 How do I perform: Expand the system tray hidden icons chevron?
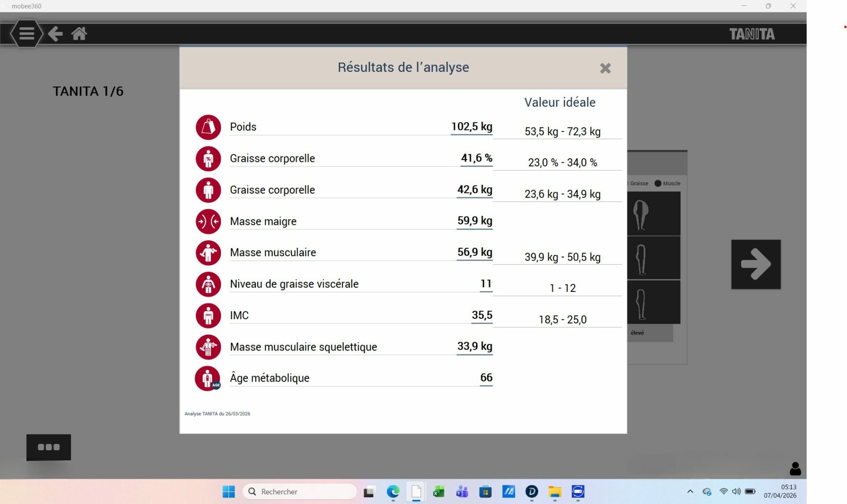pyautogui.click(x=690, y=491)
